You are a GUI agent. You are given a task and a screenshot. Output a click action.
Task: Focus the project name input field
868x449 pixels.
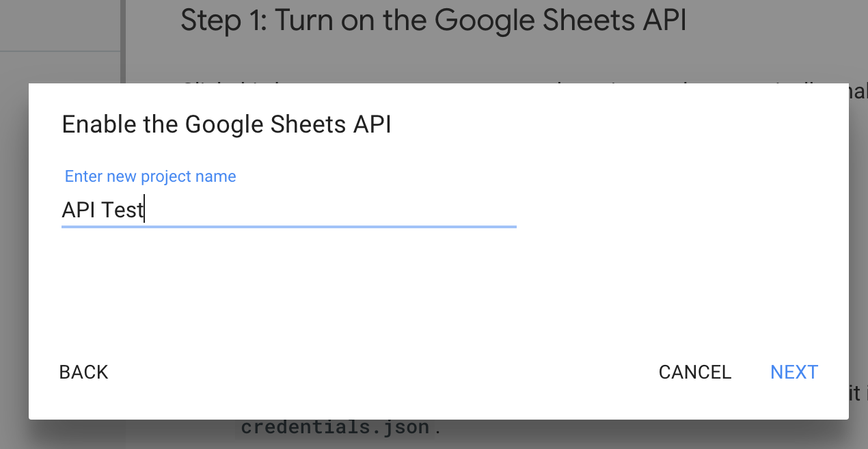(288, 209)
